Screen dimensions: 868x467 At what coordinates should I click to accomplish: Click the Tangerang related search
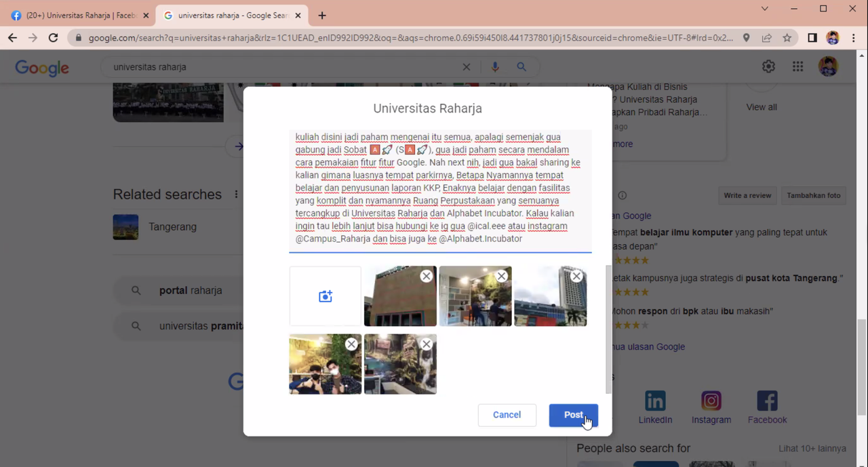[173, 227]
